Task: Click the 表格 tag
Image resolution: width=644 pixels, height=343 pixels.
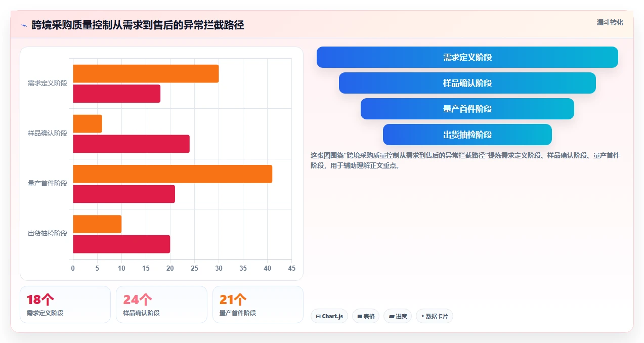Action: [366, 316]
